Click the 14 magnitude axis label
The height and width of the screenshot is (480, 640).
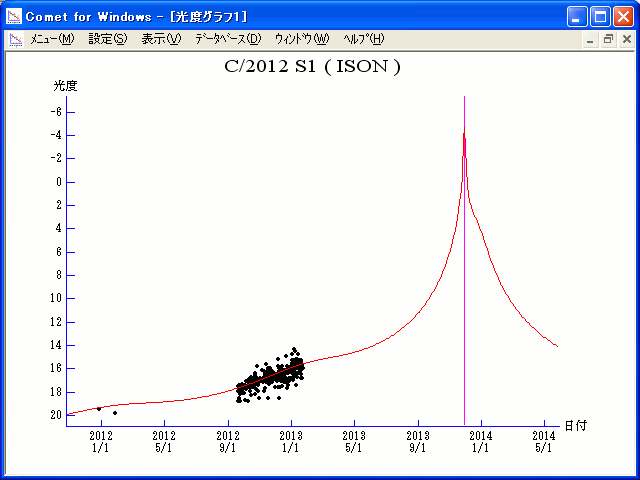coord(56,345)
